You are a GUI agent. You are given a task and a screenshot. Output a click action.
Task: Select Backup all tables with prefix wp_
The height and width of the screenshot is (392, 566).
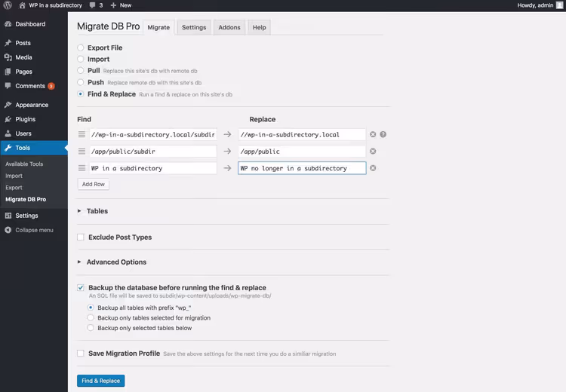(91, 308)
